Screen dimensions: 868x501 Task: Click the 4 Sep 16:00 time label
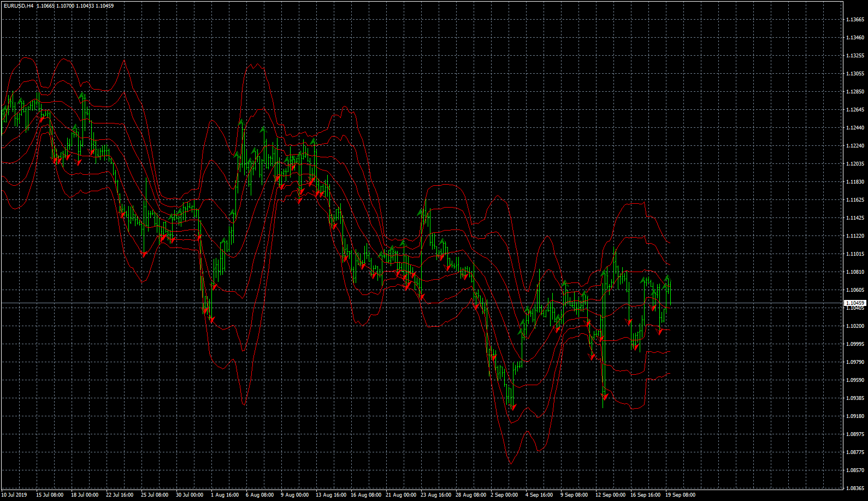tap(539, 495)
